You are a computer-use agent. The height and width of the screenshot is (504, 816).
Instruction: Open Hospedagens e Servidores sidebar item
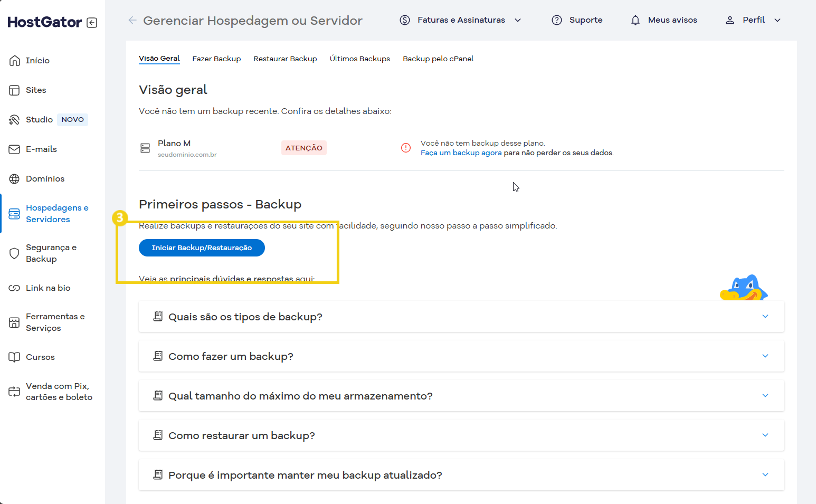click(57, 214)
